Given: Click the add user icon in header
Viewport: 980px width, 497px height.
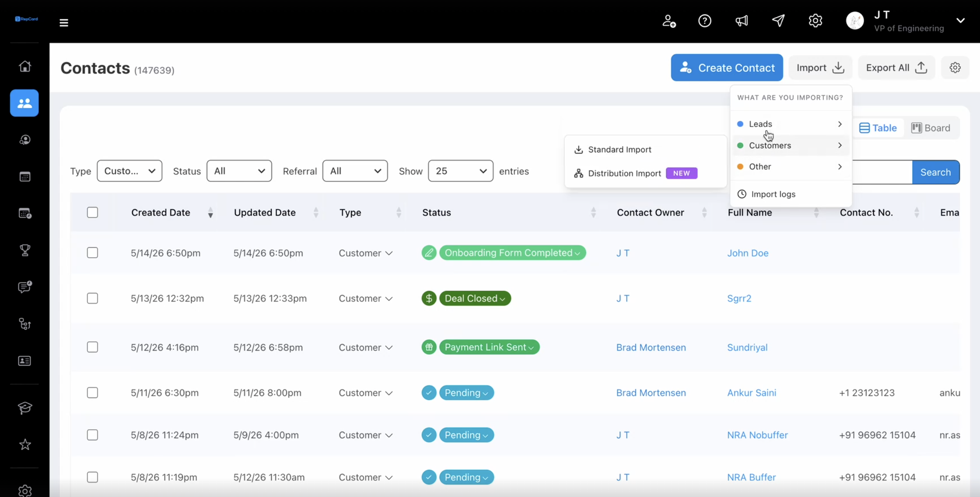Looking at the screenshot, I should [668, 21].
